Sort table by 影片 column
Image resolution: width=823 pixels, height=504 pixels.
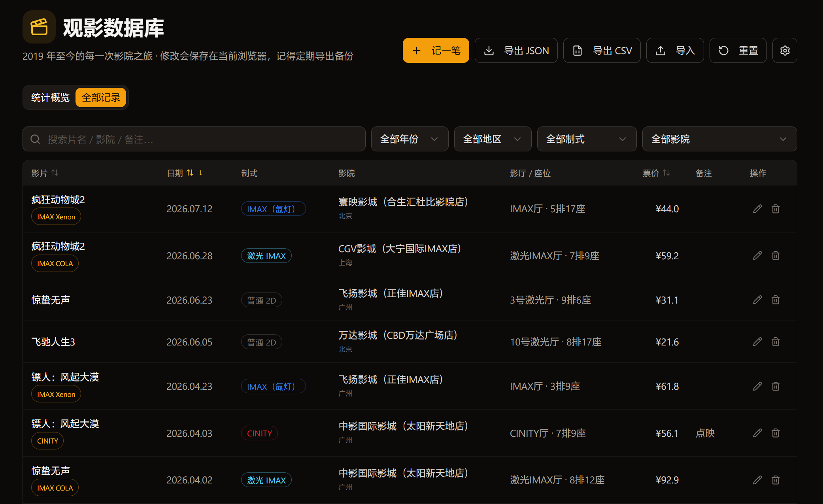[x=45, y=173]
